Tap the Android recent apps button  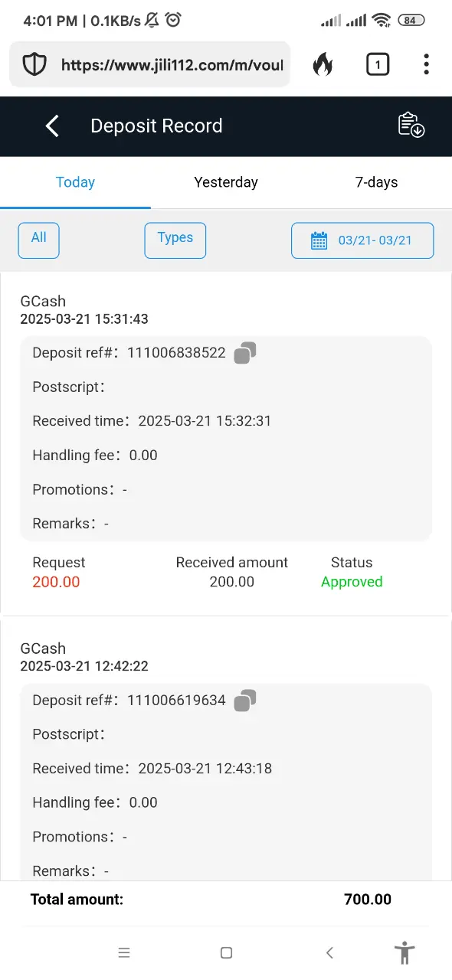[x=124, y=953]
